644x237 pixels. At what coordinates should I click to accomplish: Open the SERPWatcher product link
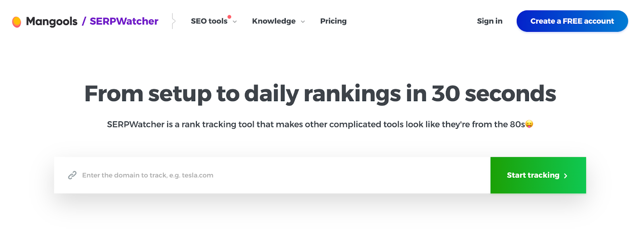click(x=124, y=21)
